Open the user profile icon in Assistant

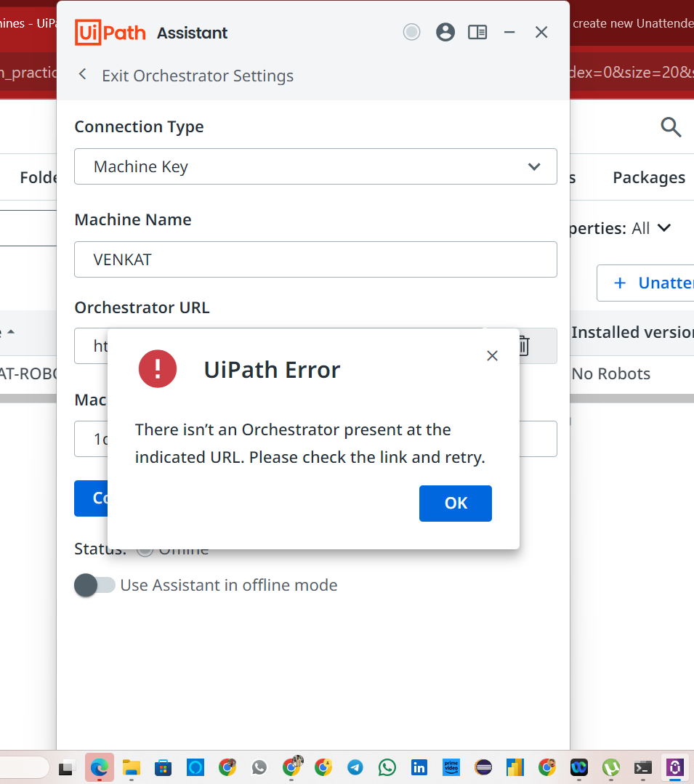pos(445,33)
